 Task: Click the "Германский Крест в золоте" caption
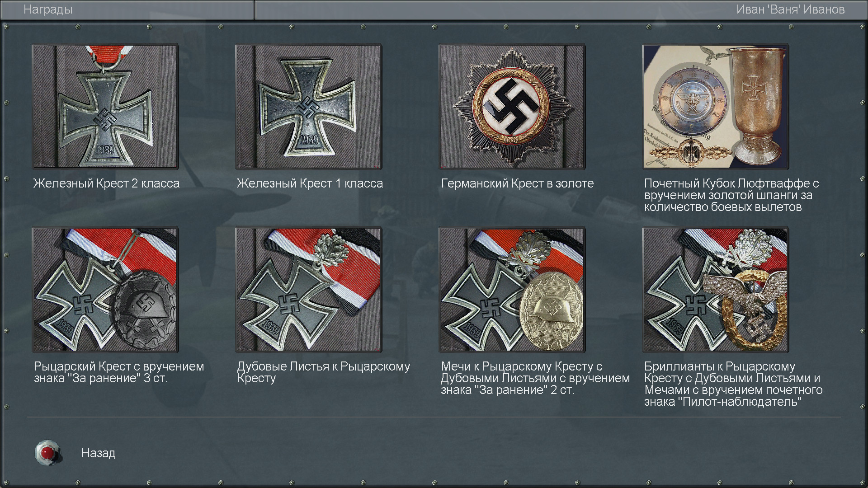pyautogui.click(x=517, y=183)
